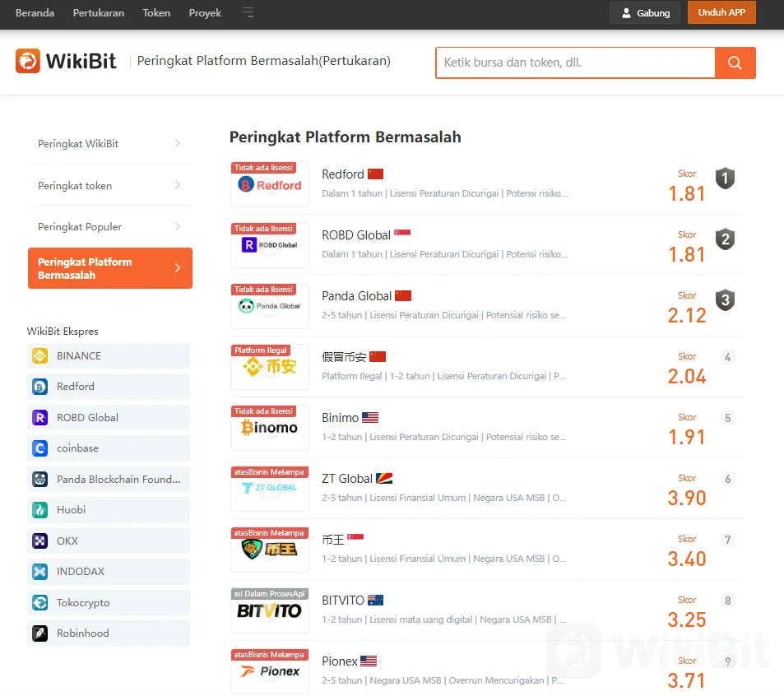Open the Panda Global platform name link
The width and height of the screenshot is (784, 696).
click(x=356, y=296)
